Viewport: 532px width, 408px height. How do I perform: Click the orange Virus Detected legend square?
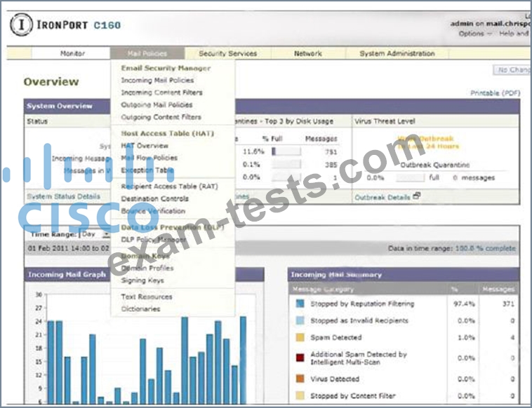[300, 379]
